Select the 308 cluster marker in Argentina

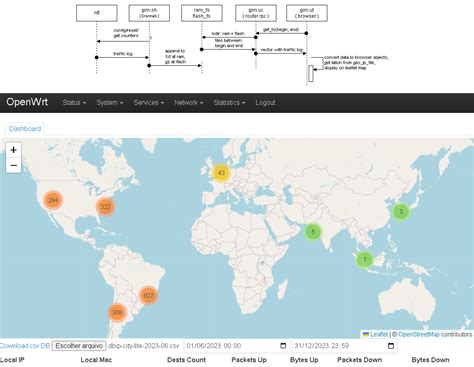tap(117, 312)
